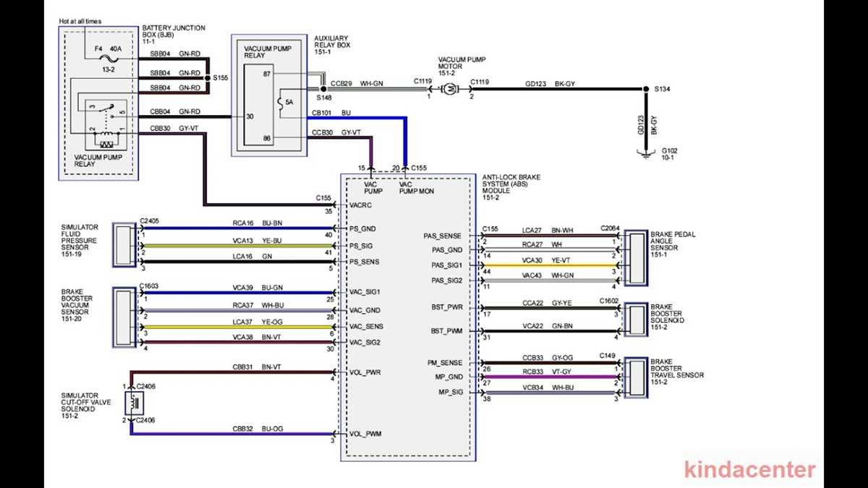Click the "VAC_SIG2" pin name
This screenshot has height=488, width=868.
tap(365, 342)
